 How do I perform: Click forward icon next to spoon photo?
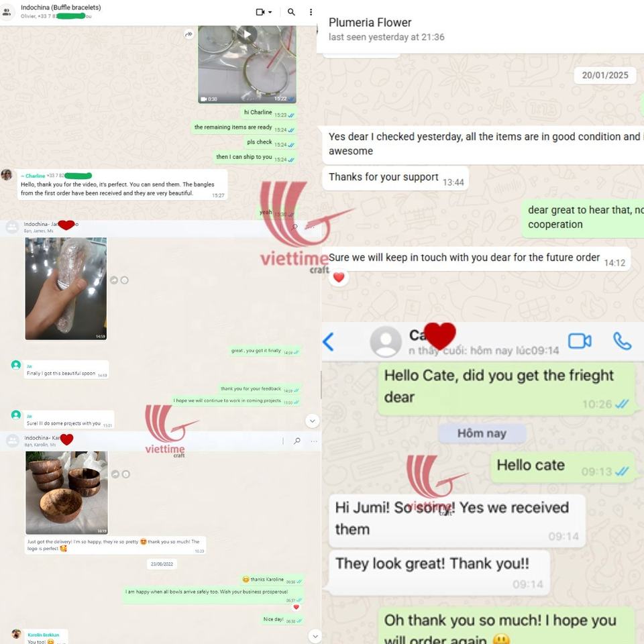(x=114, y=280)
